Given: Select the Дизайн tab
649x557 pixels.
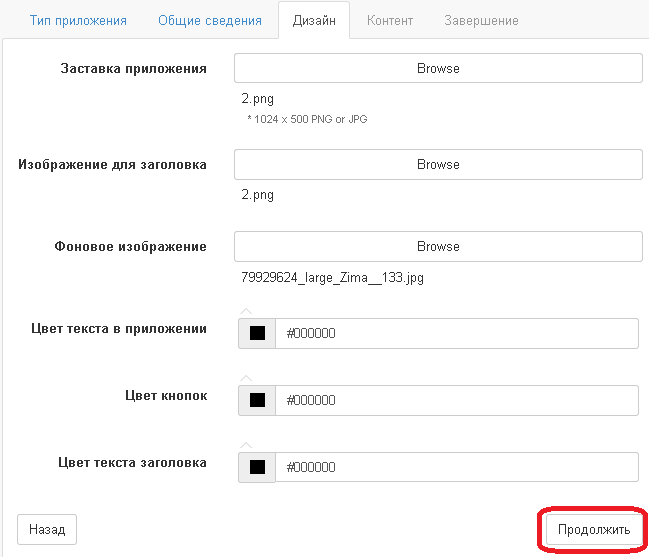Looking at the screenshot, I should click(314, 20).
